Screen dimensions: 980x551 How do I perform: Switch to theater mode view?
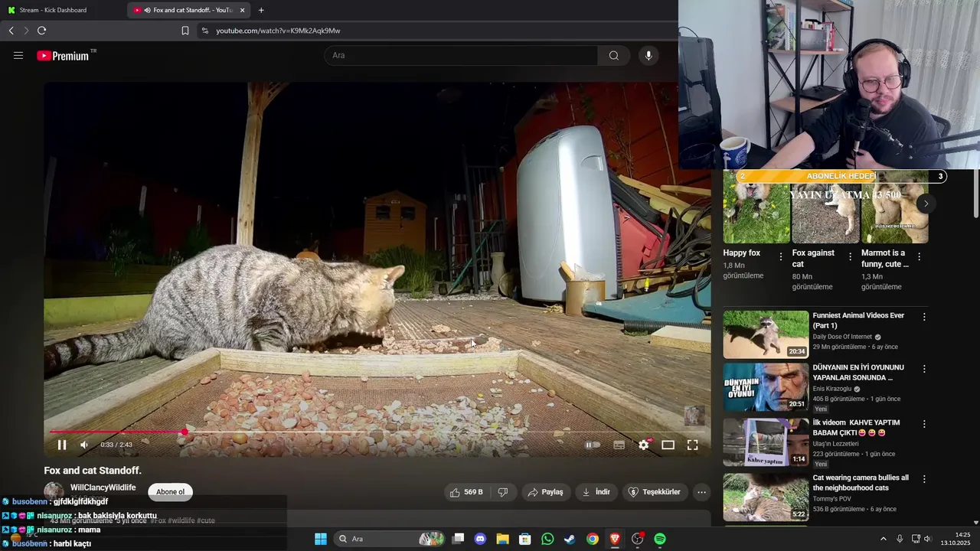tap(668, 445)
